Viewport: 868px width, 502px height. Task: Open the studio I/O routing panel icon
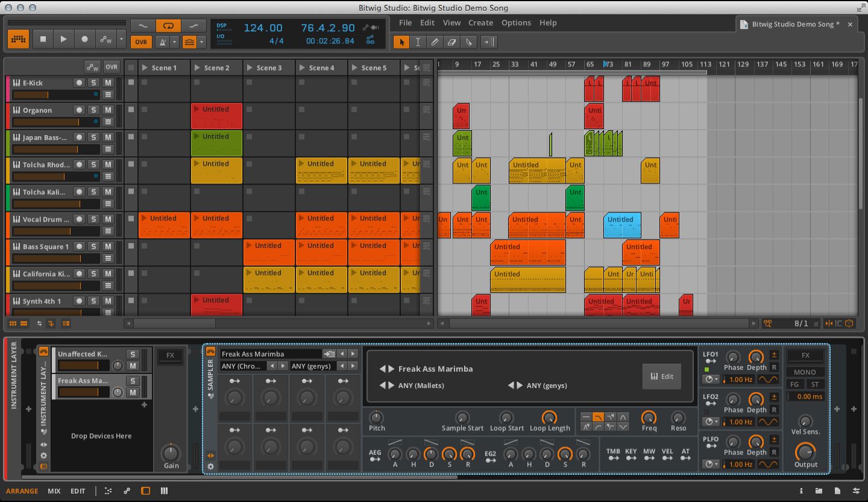tap(857, 491)
